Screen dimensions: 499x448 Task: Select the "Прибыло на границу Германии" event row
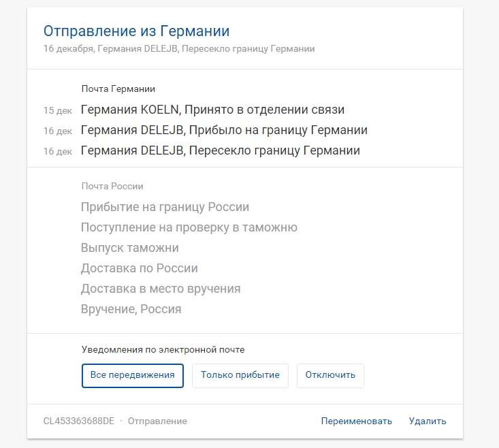(224, 130)
